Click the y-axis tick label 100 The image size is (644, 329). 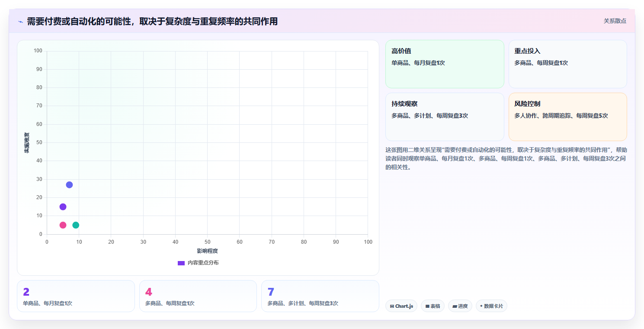point(38,51)
